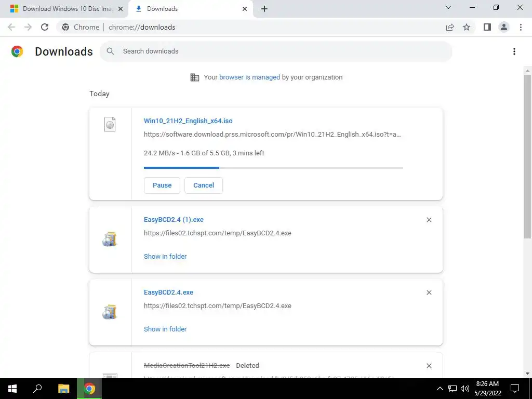Open network status tray icon
Viewport: 532px width, 399px height.
453,389
